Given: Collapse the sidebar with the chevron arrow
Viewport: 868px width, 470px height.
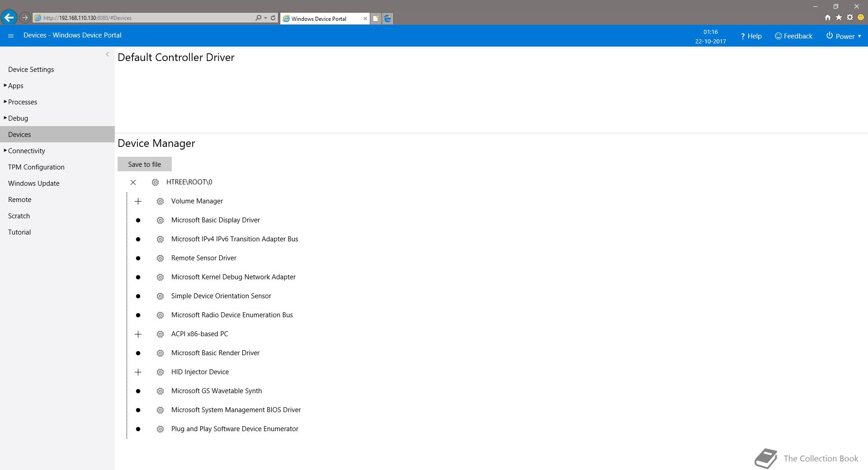Looking at the screenshot, I should pos(108,54).
